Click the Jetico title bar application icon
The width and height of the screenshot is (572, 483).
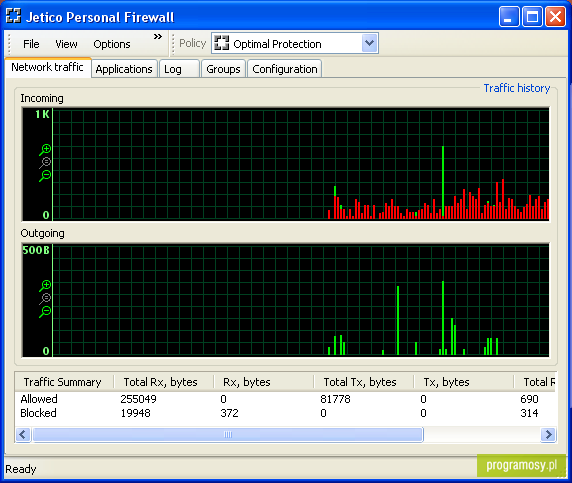tap(13, 16)
